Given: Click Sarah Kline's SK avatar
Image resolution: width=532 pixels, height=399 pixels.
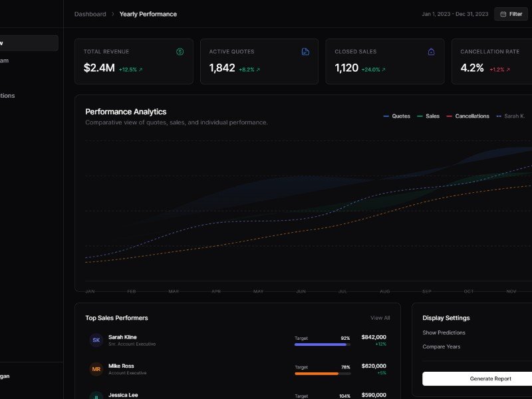Looking at the screenshot, I should tap(96, 340).
